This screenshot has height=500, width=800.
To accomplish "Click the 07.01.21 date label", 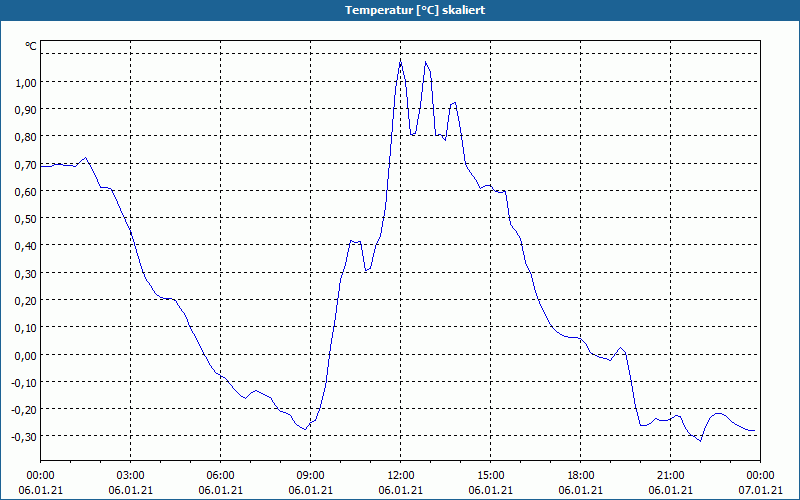I will coord(760,490).
